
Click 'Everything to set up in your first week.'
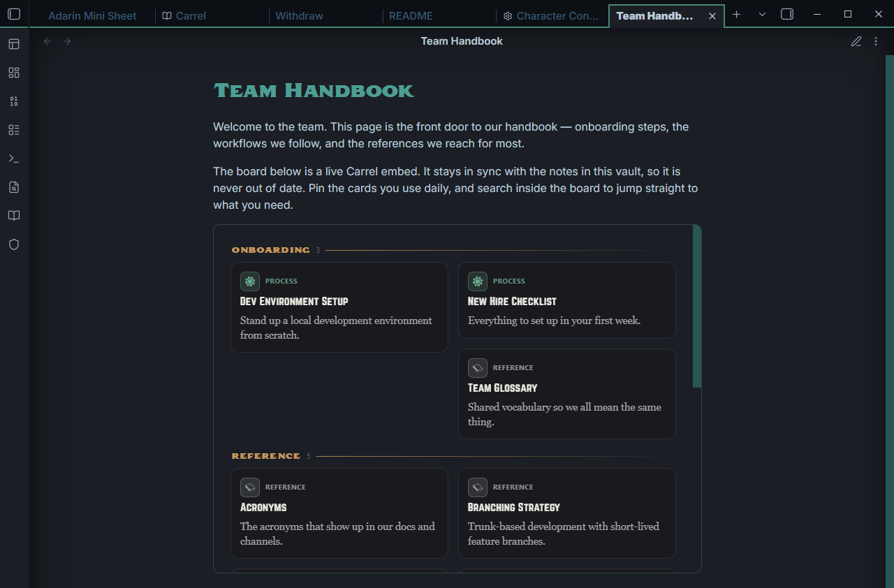pos(555,321)
